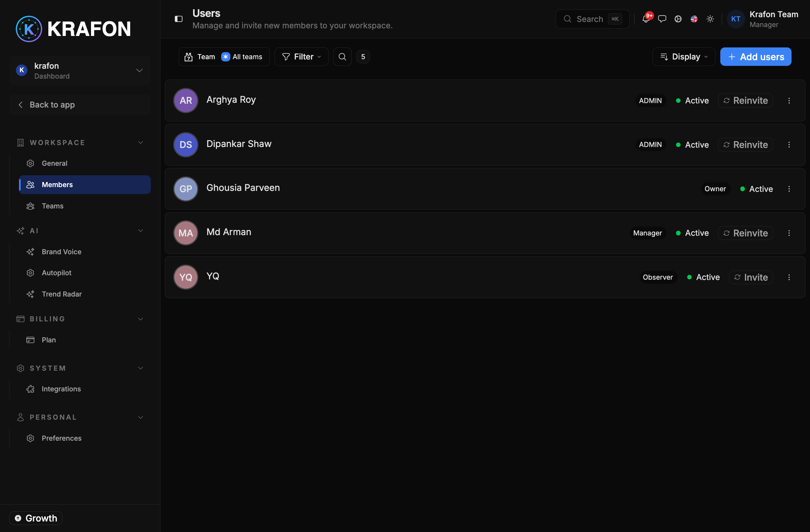Image resolution: width=810 pixels, height=532 pixels.
Task: Click the Growth plan badge
Action: point(36,518)
